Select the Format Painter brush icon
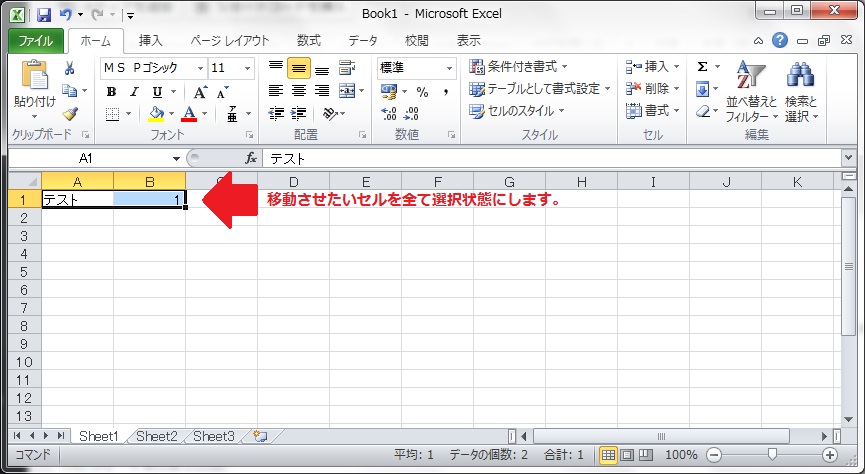The height and width of the screenshot is (474, 865). click(x=70, y=114)
